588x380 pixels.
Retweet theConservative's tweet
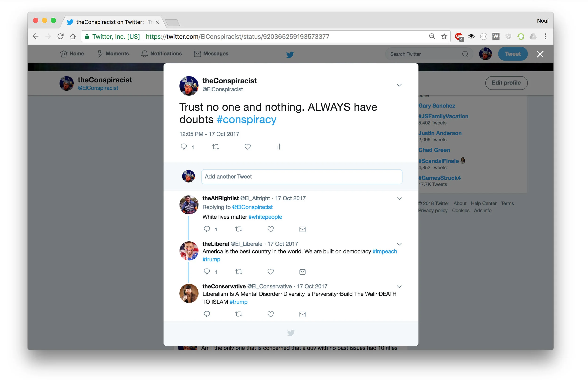(x=238, y=314)
